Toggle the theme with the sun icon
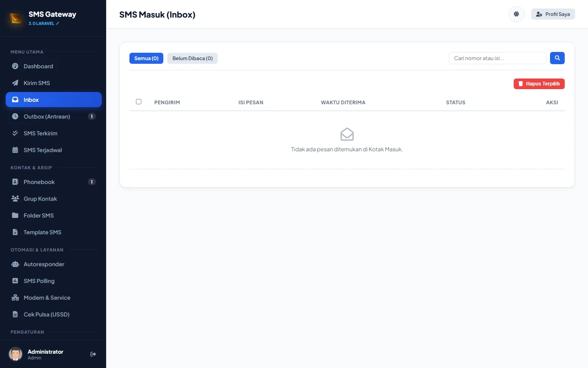588x368 pixels. click(516, 14)
